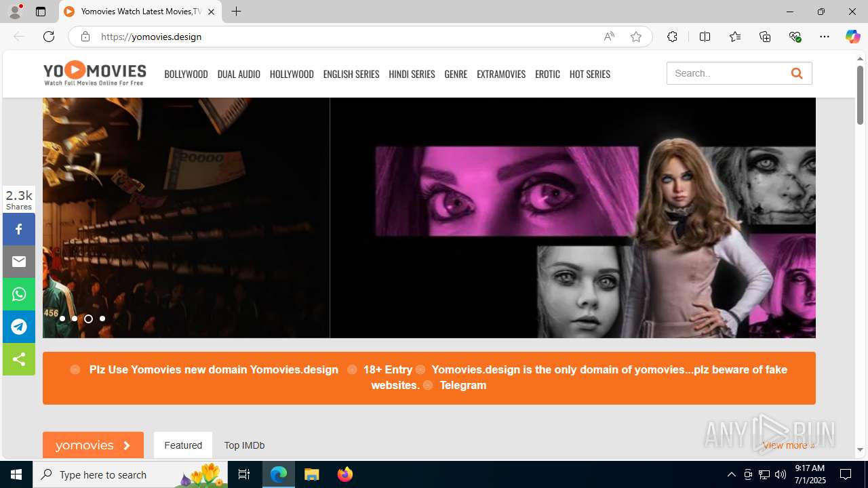Click Windows taskbar search box
This screenshot has width=868, height=488.
pos(130,474)
